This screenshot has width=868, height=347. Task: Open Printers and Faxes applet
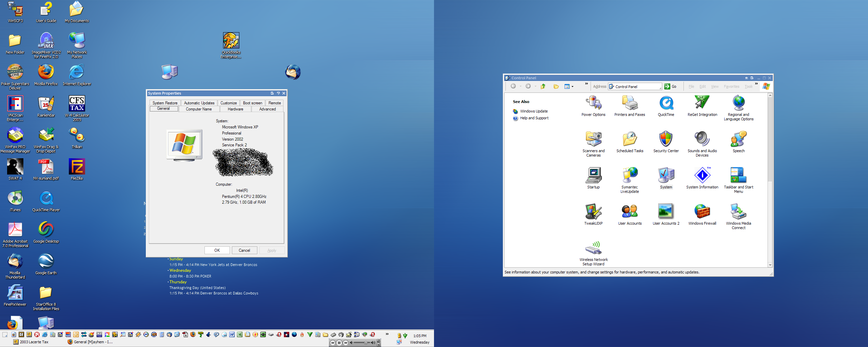point(630,106)
